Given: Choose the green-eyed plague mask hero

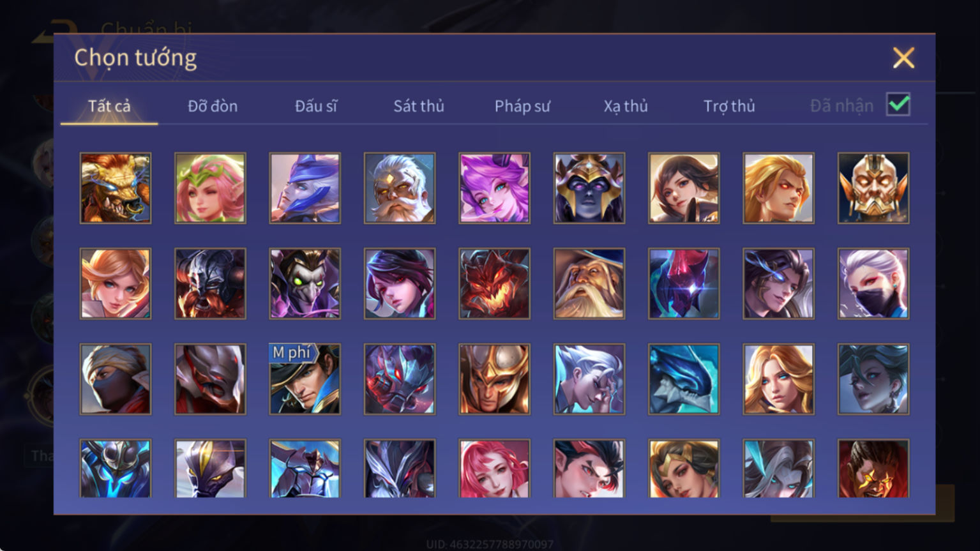Looking at the screenshot, I should pyautogui.click(x=305, y=283).
